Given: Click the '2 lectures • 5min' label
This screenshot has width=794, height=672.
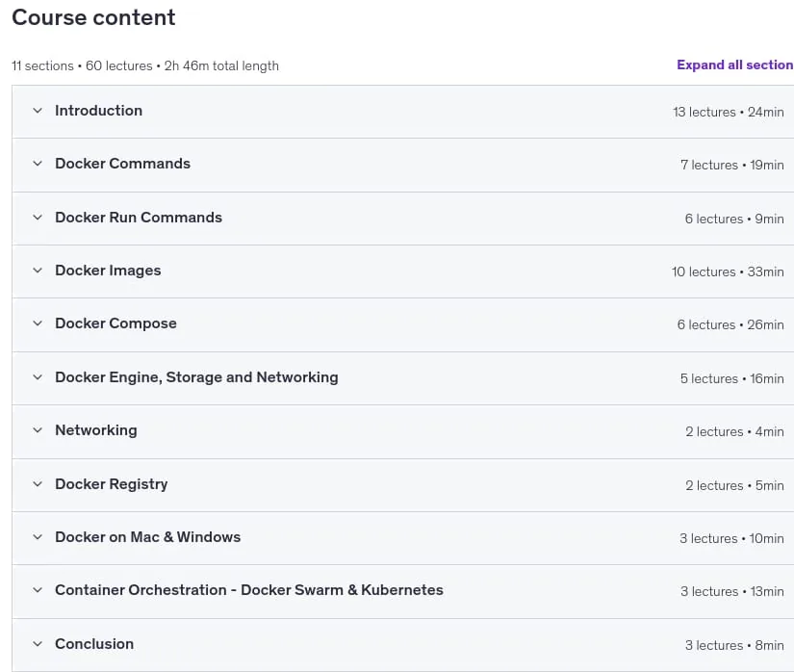Looking at the screenshot, I should tap(734, 485).
